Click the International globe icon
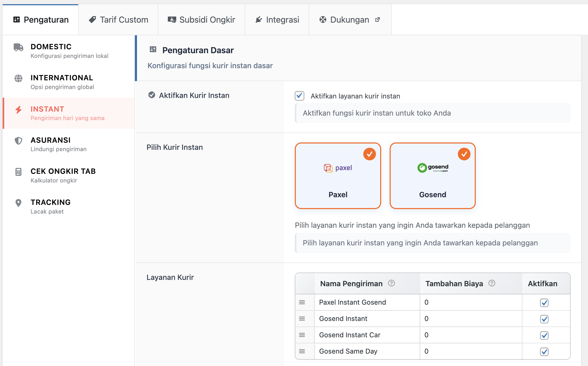Image resolution: width=588 pixels, height=366 pixels. point(18,78)
